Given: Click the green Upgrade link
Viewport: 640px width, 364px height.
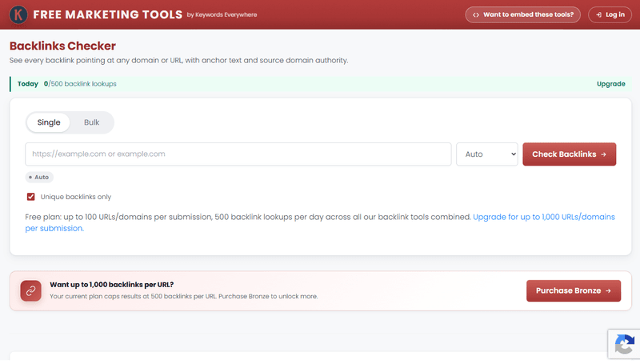Looking at the screenshot, I should tap(610, 84).
